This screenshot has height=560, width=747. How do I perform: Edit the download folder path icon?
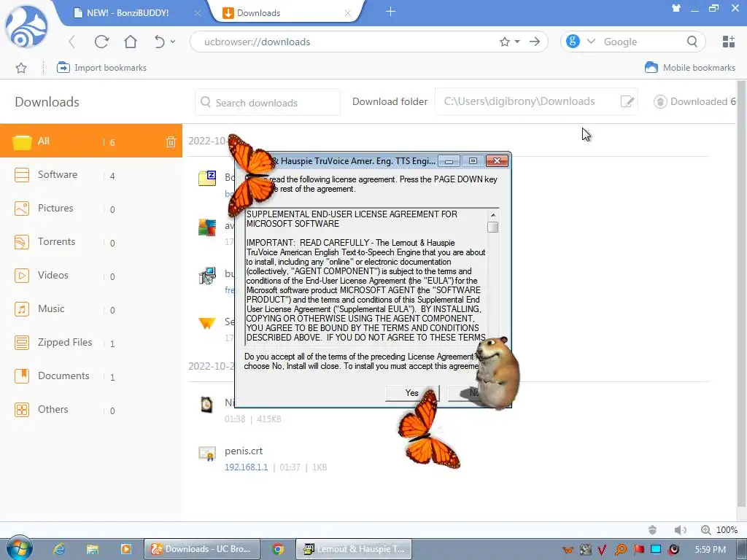pyautogui.click(x=627, y=101)
